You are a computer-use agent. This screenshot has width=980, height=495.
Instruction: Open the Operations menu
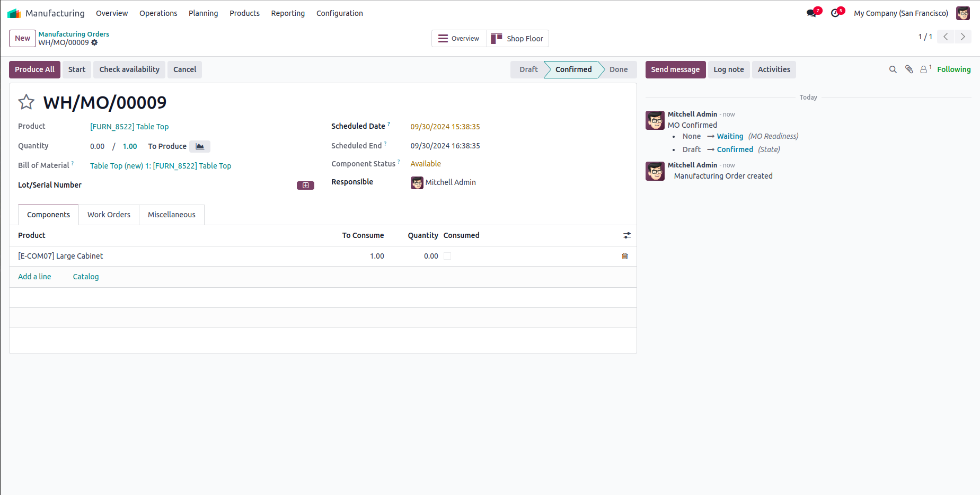click(x=158, y=13)
